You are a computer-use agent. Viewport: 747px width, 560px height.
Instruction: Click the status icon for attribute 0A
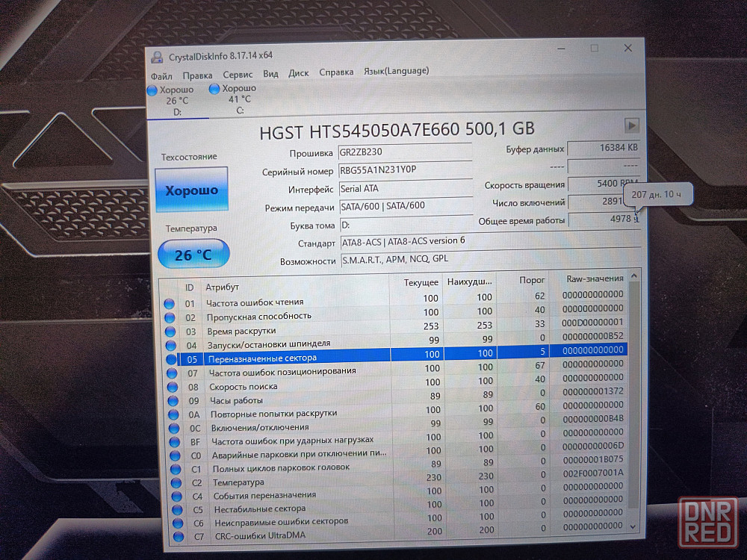(x=173, y=414)
